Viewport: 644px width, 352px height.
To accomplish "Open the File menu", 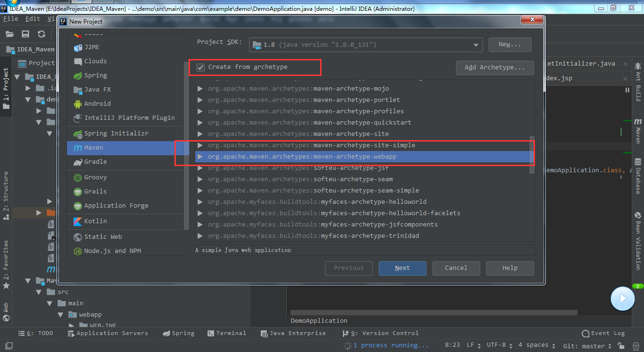I will [x=11, y=19].
